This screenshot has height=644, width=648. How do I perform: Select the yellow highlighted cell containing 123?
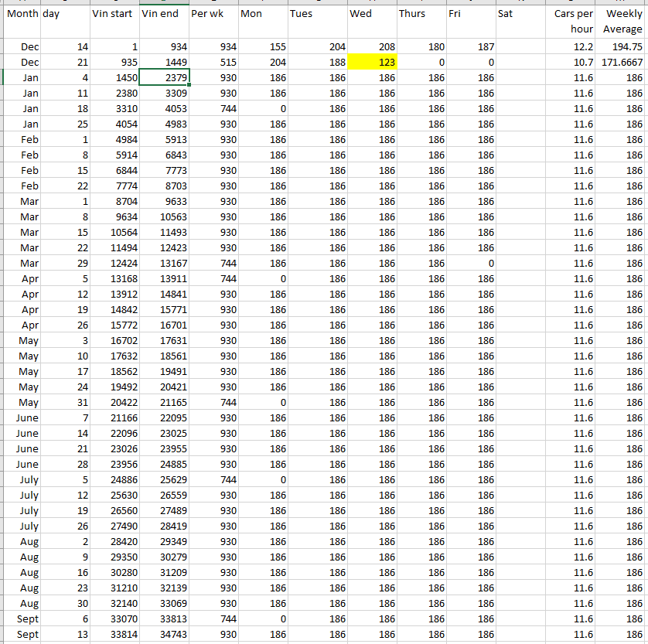(372, 62)
